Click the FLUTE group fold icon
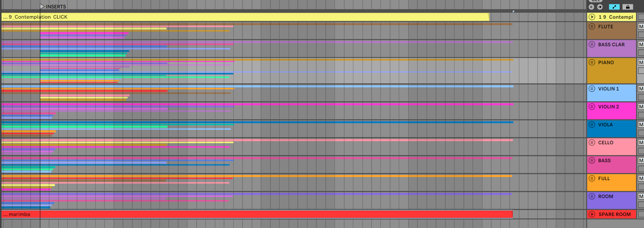The width and height of the screenshot is (644, 228). click(592, 26)
